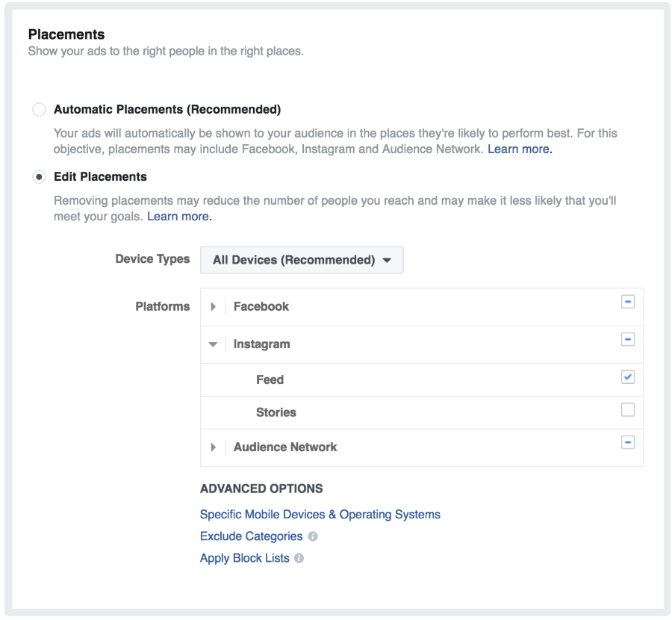This screenshot has width=672, height=620.
Task: Click the Stories placement row label
Action: (x=276, y=412)
